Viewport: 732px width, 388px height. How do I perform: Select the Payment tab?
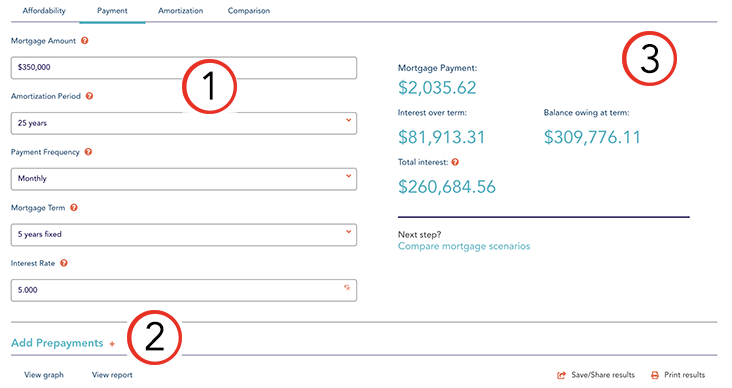pyautogui.click(x=112, y=11)
